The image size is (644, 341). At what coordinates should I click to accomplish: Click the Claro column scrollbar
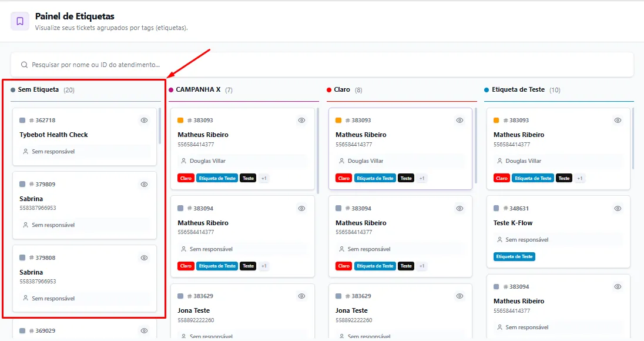(476, 145)
